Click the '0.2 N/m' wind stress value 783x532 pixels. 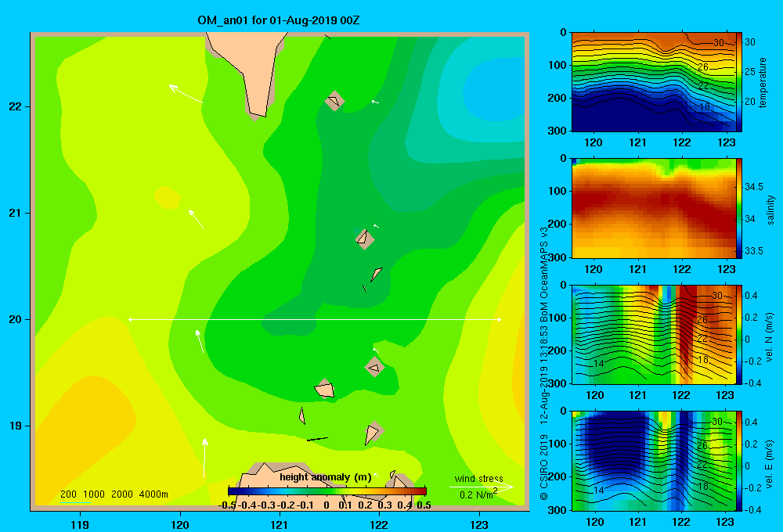point(478,494)
